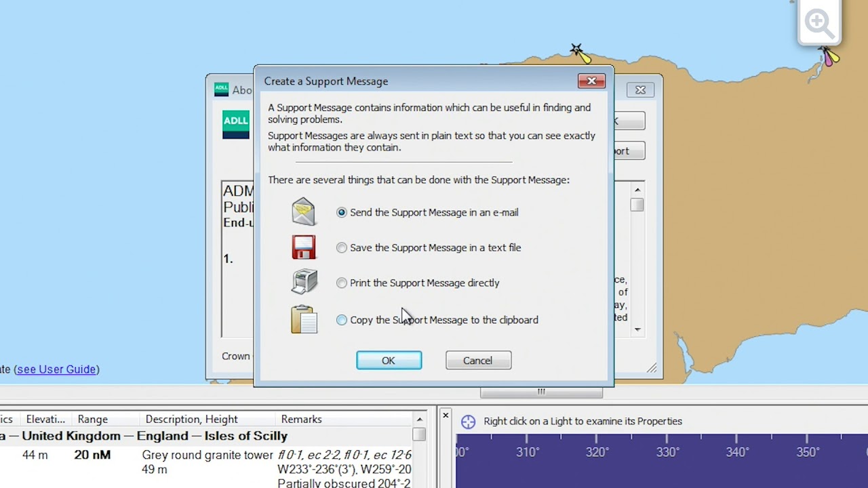The image size is (868, 488).
Task: Click the red floppy disk save icon
Action: tap(304, 247)
